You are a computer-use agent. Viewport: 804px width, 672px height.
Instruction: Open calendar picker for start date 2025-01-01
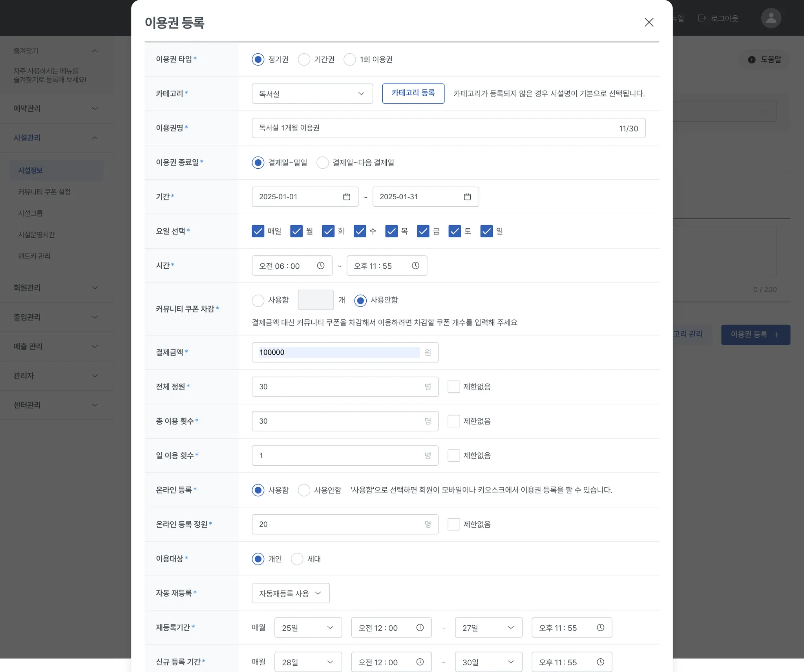[x=346, y=197]
